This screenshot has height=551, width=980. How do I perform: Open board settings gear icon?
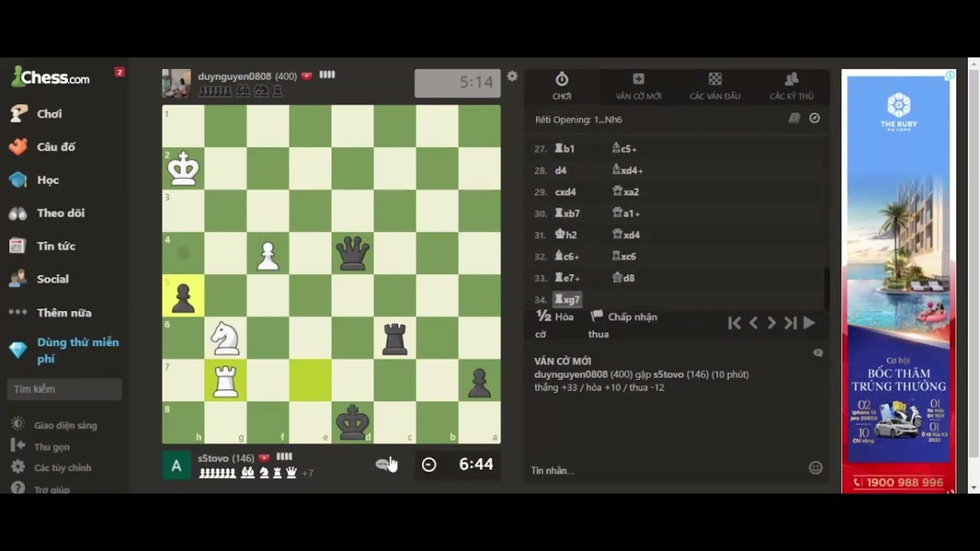(x=512, y=76)
